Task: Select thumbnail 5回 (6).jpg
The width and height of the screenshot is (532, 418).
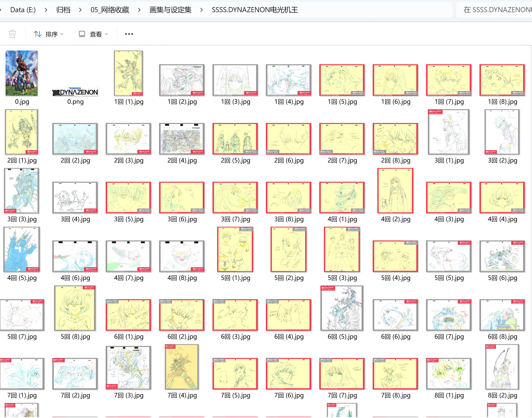Action: pos(502,256)
